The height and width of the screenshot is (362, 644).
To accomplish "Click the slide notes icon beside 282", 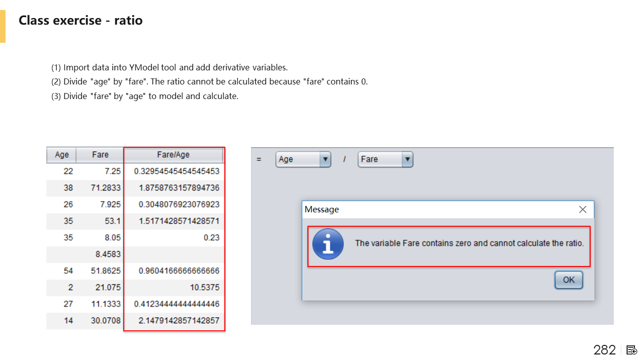I will (x=632, y=350).
